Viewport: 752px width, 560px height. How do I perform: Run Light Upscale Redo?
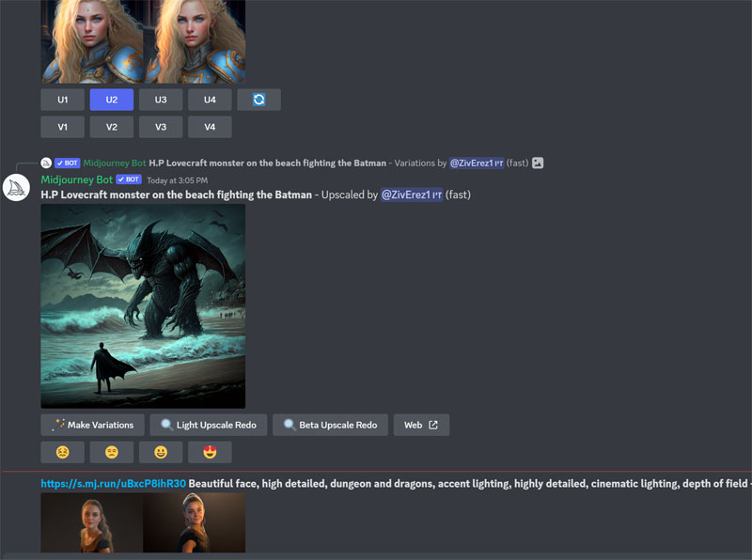[209, 425]
